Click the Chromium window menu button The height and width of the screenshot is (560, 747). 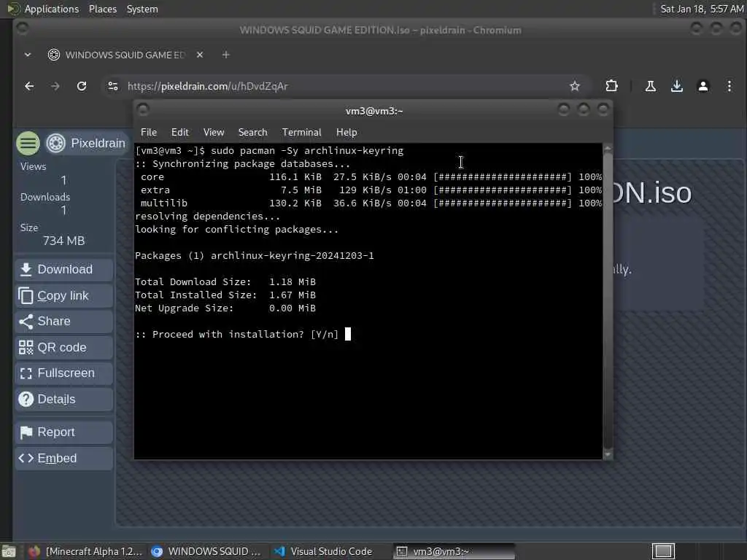(x=22, y=29)
